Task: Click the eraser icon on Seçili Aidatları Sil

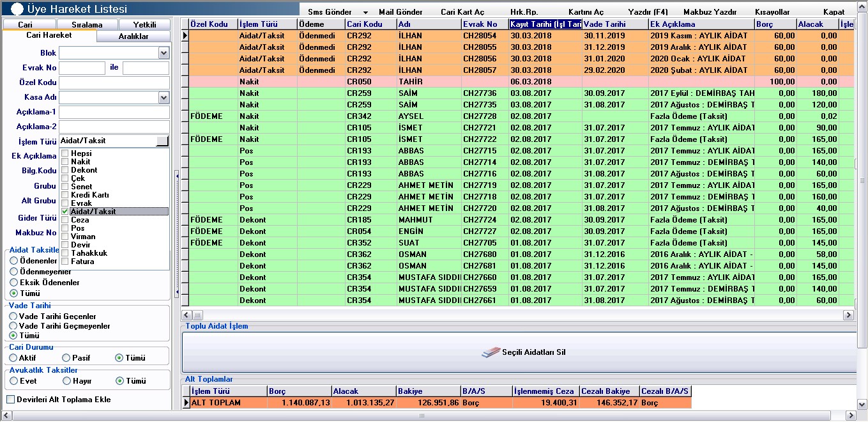Action: click(490, 352)
